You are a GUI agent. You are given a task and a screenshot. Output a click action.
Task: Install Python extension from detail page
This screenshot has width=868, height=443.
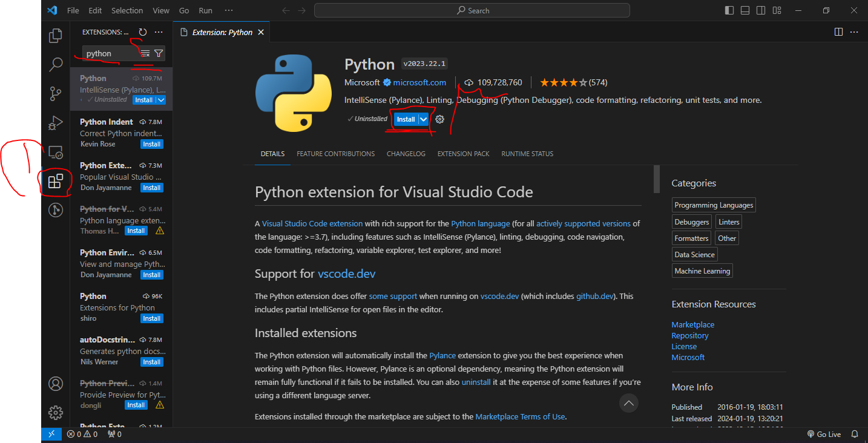406,119
